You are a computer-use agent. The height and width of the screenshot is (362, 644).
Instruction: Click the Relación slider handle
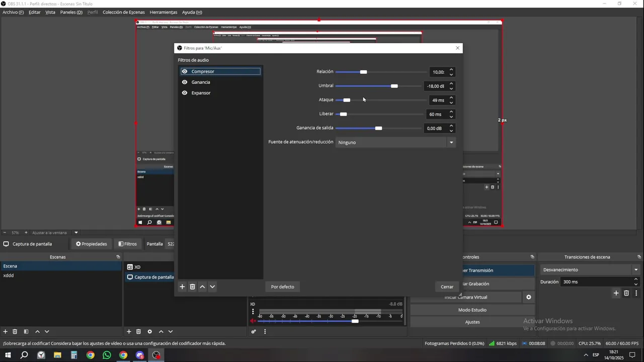363,72
